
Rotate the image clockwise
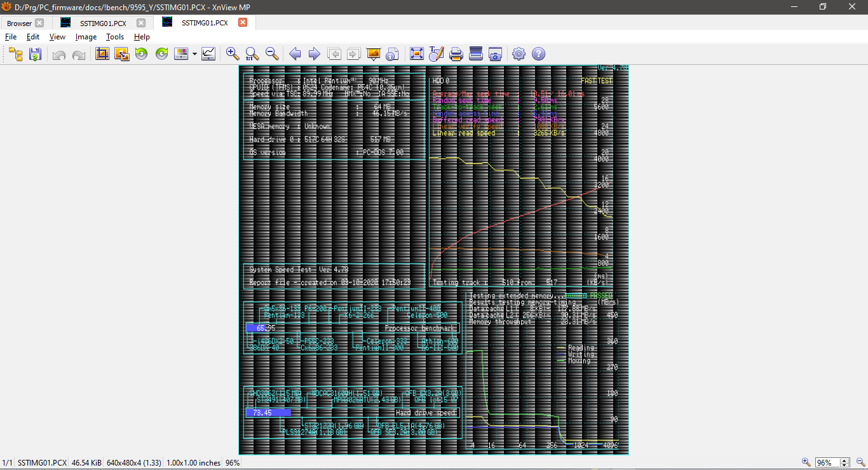coord(161,54)
